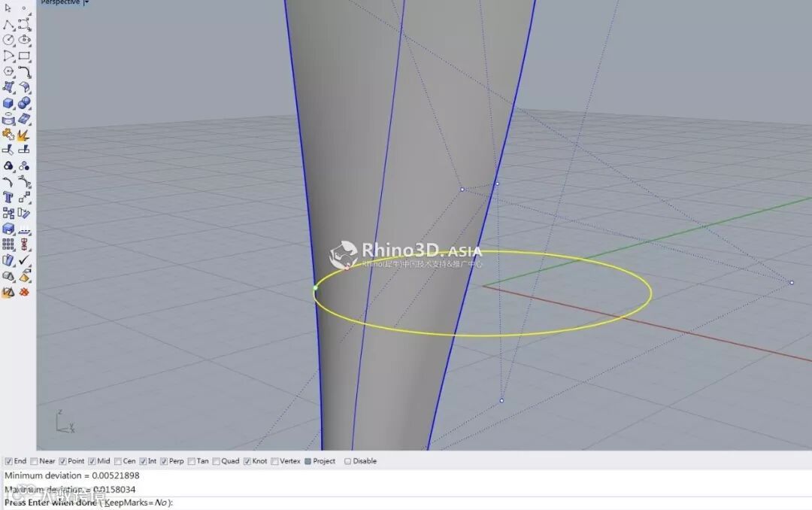Viewport: 812px width, 510px height.
Task: Toggle the Project osnap option
Action: pos(308,461)
